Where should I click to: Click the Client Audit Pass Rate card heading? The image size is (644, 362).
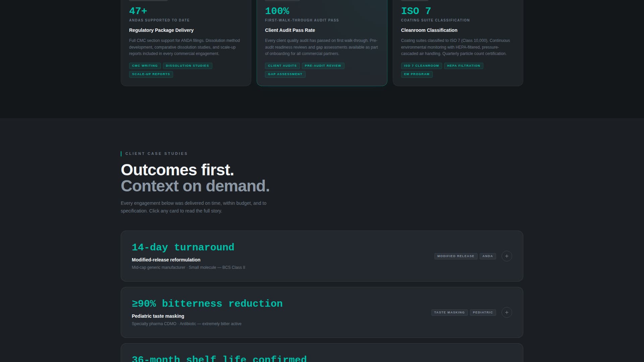pos(290,30)
